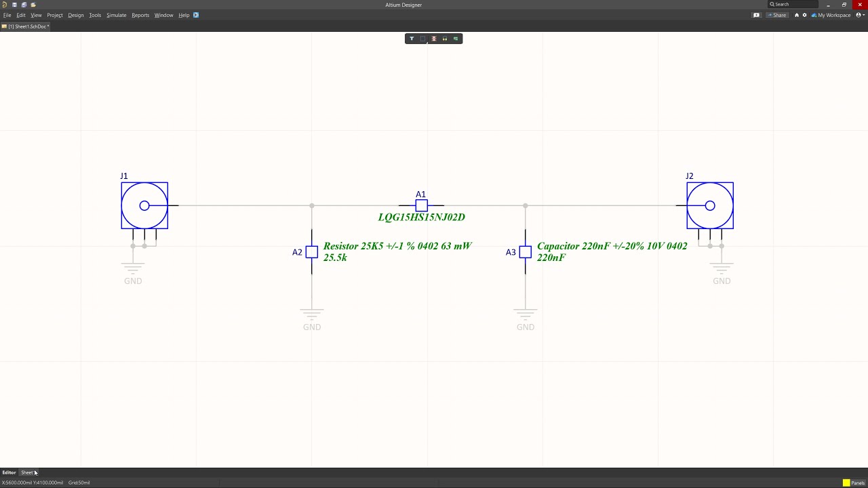868x488 pixels.
Task: Expand the user account dropdown
Action: pyautogui.click(x=859, y=15)
